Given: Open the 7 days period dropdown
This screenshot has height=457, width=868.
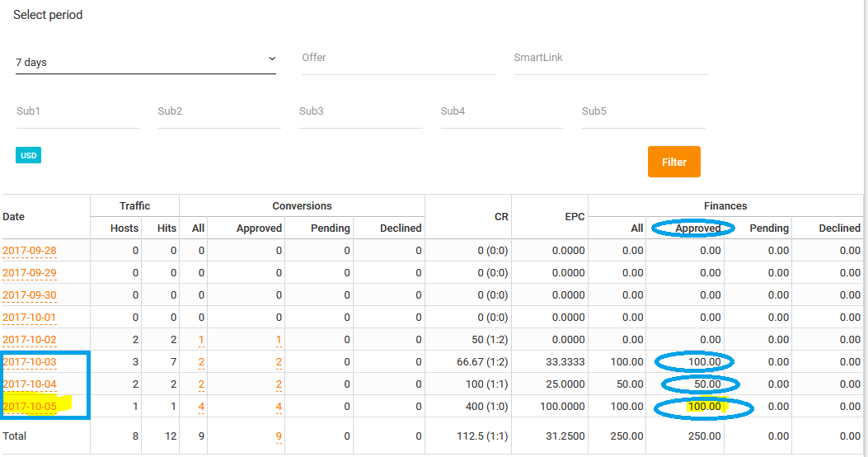Looking at the screenshot, I should coord(146,62).
